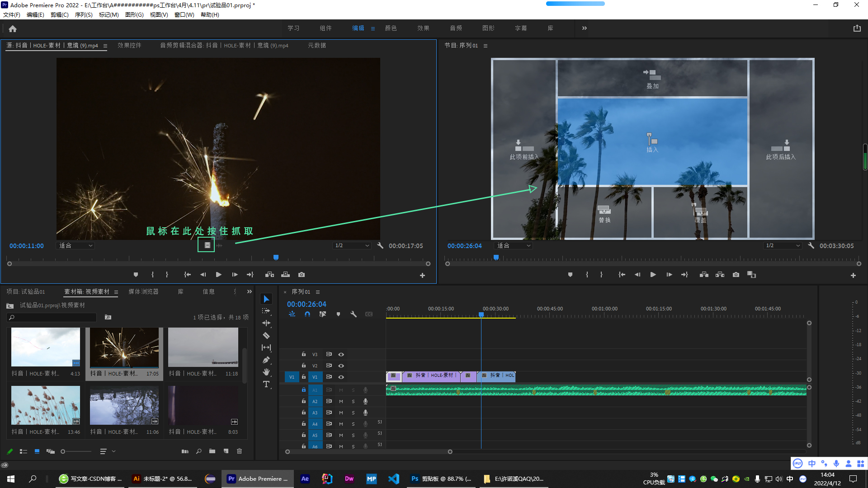The image size is (868, 488).
Task: Click source monitor playhead marker
Action: (276, 257)
